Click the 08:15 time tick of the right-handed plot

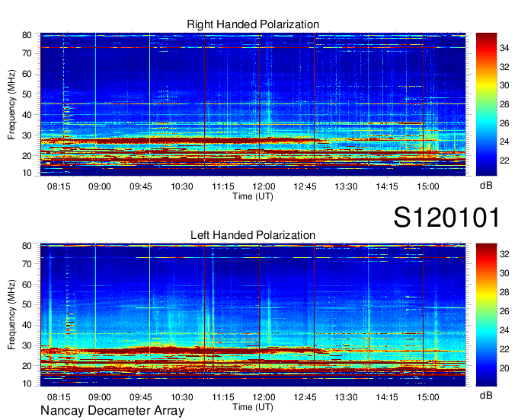click(59, 186)
